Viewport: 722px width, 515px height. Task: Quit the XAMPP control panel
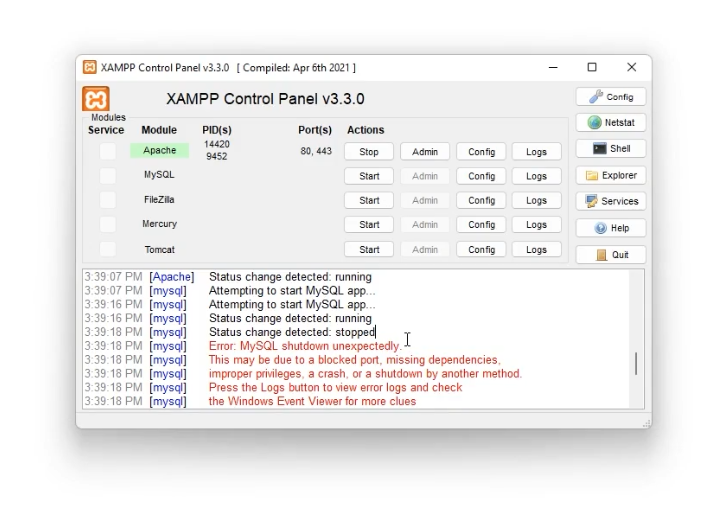click(610, 255)
